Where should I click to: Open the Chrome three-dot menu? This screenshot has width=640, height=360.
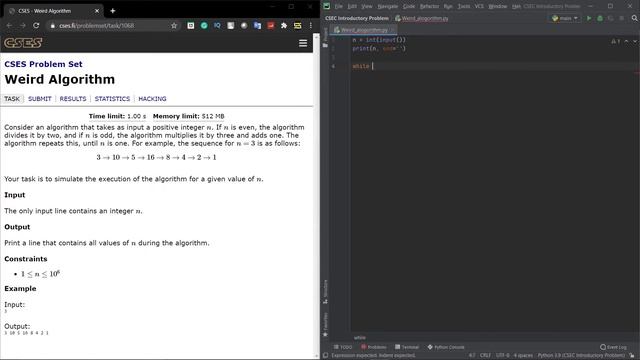(311, 25)
